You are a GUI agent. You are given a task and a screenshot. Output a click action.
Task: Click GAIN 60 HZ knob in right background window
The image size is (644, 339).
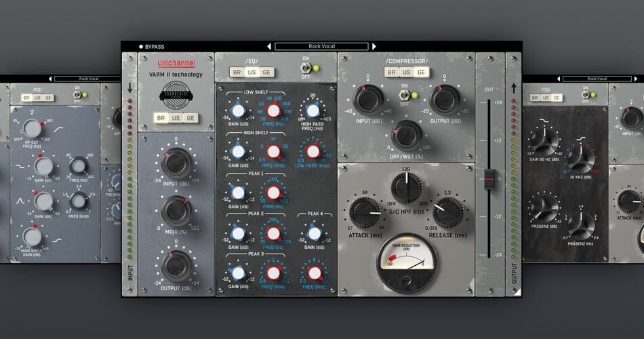point(544,141)
